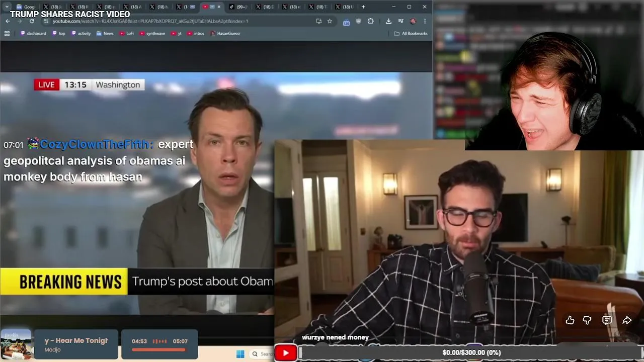Open the Chrome profile avatar
This screenshot has width=644, height=362.
[x=413, y=21]
